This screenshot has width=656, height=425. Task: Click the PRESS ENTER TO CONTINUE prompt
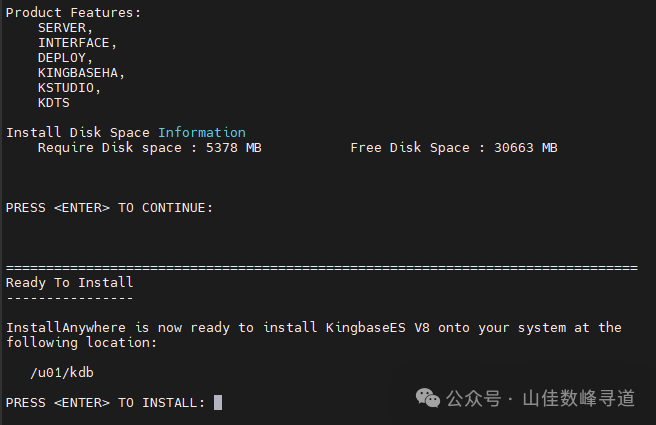pyautogui.click(x=109, y=207)
